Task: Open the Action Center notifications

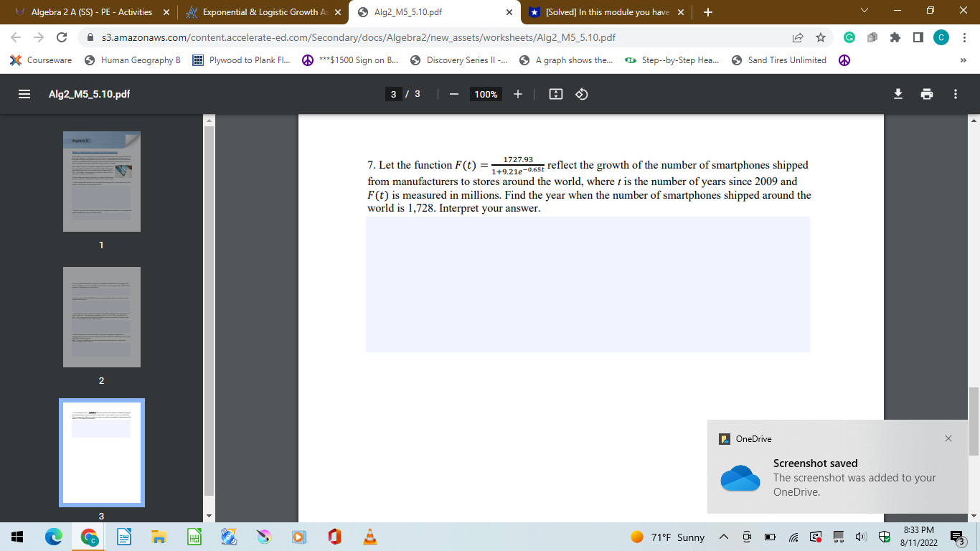Action: click(x=957, y=537)
